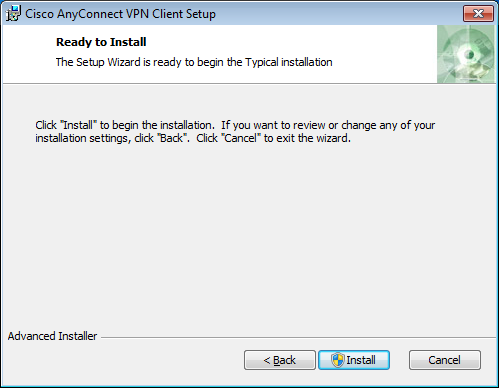Viewport: 500px width, 389px height.
Task: Click the green CD disc banner image
Action: 466,54
